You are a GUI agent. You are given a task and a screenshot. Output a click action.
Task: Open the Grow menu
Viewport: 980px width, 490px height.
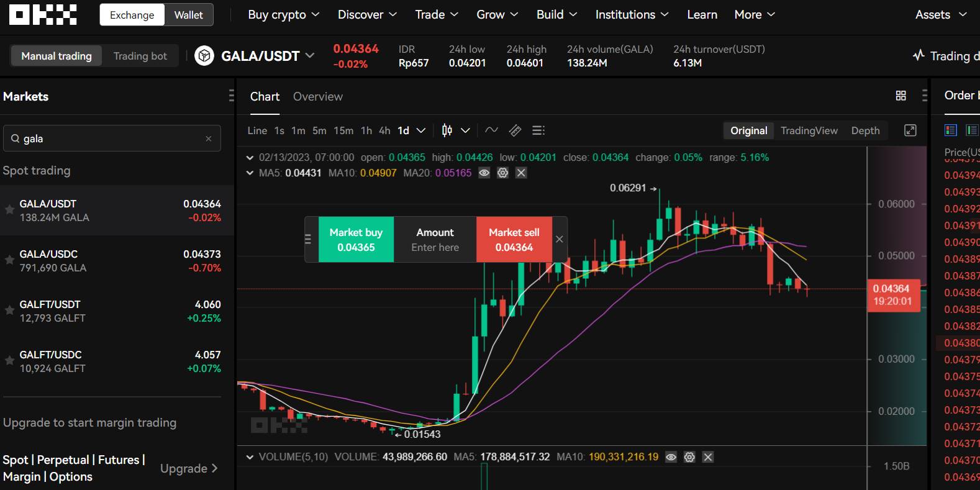point(497,15)
